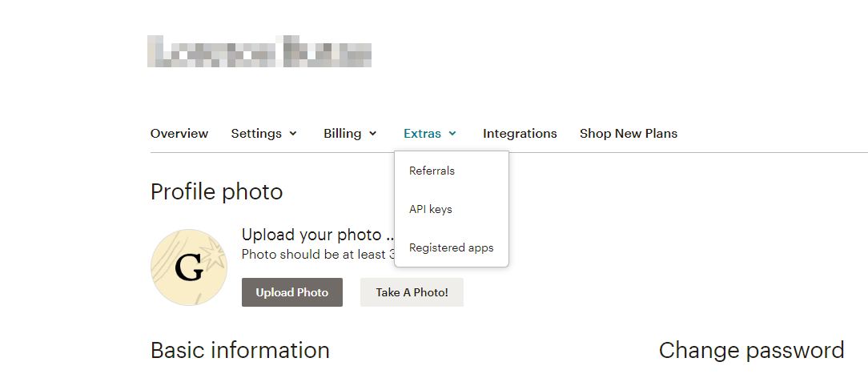Switch to the Integrations tab

520,134
